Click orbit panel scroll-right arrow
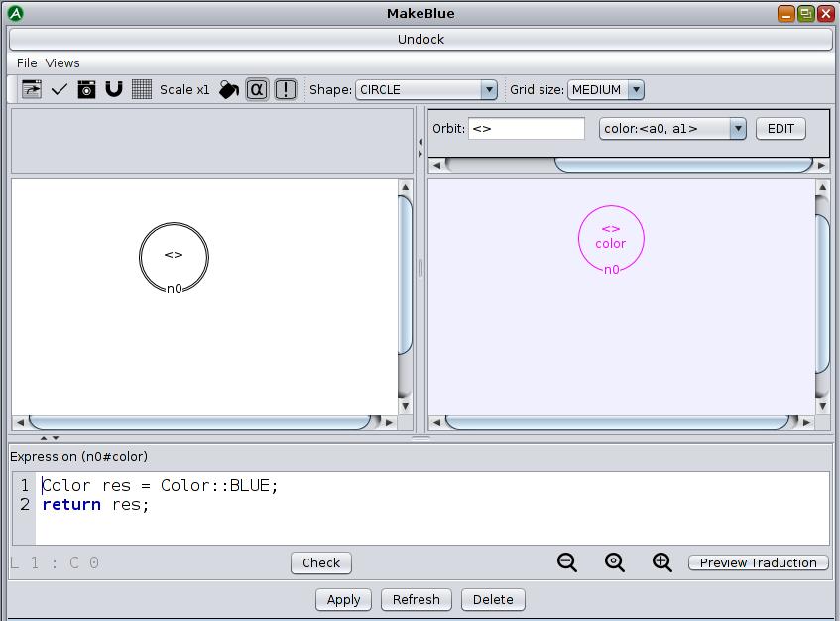Screen dimensions: 840x621 pyautogui.click(x=821, y=165)
